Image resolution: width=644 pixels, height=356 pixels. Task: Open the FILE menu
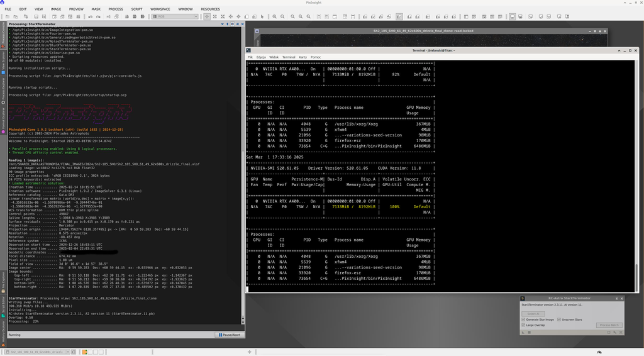tap(8, 9)
